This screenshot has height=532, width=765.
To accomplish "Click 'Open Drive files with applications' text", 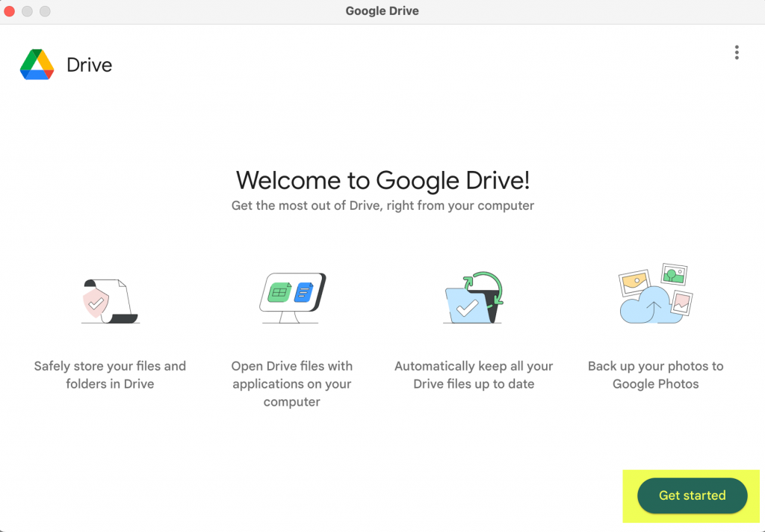I will pos(292,383).
